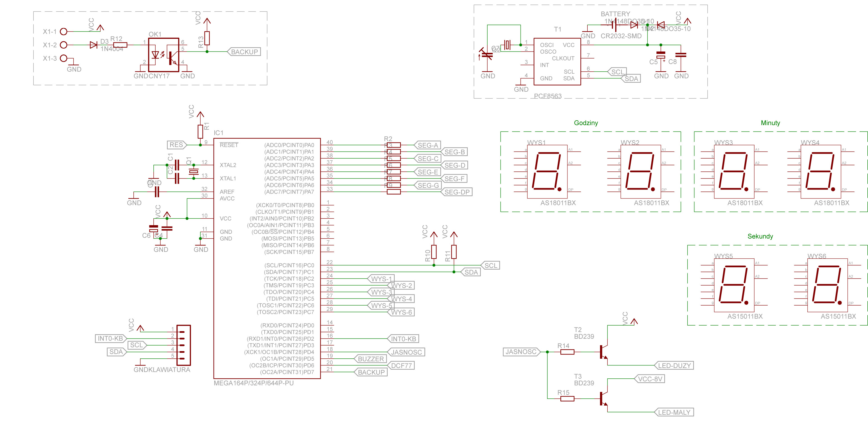The width and height of the screenshot is (868, 445).
Task: Select the WYS1 seven-segment display
Action: (547, 172)
